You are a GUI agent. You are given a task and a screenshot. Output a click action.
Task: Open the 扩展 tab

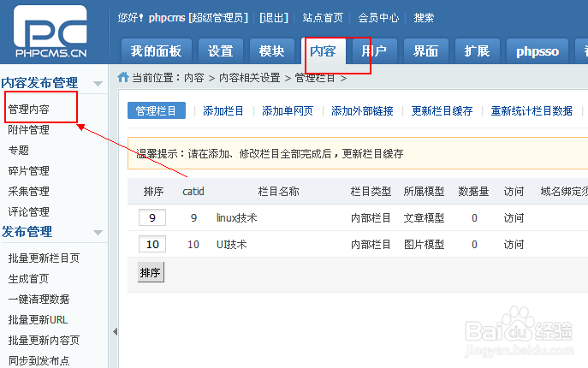[477, 51]
